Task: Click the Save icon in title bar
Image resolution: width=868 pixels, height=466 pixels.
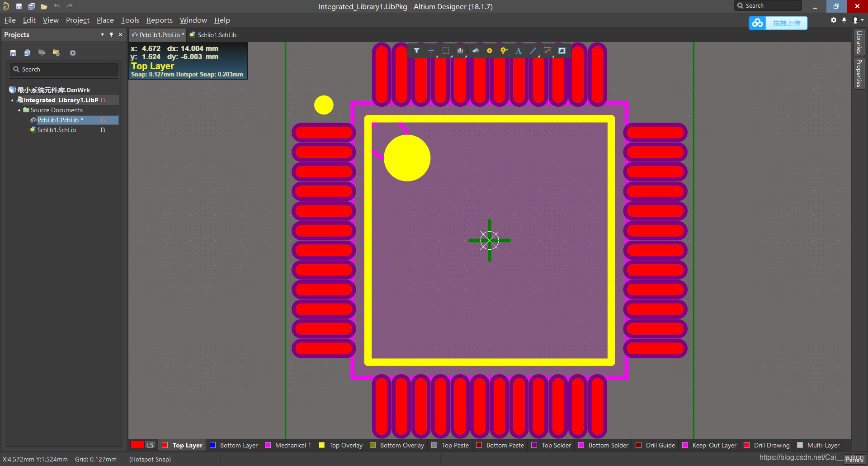Action: (19, 6)
